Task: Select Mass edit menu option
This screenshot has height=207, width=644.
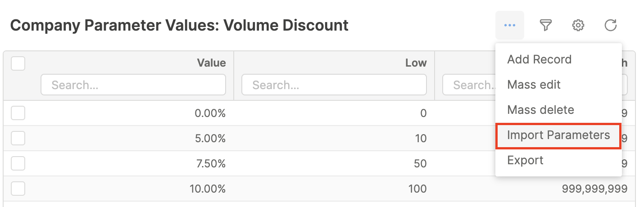Action: [534, 85]
